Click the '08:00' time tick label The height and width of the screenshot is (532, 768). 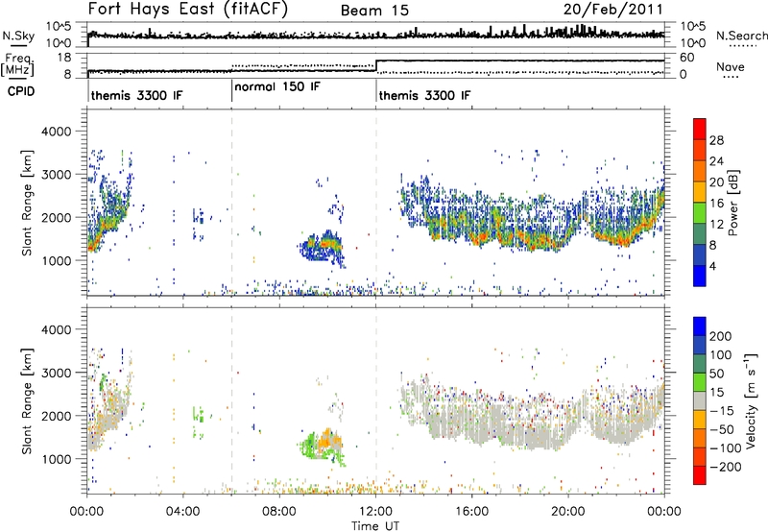tap(279, 512)
